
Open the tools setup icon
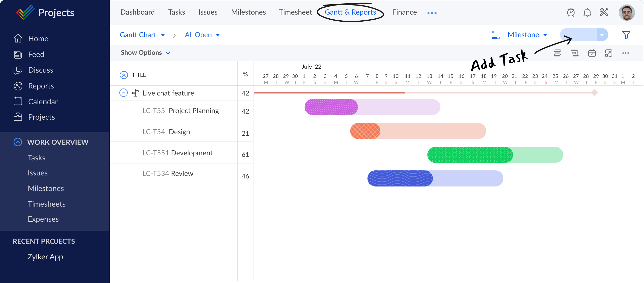point(604,12)
